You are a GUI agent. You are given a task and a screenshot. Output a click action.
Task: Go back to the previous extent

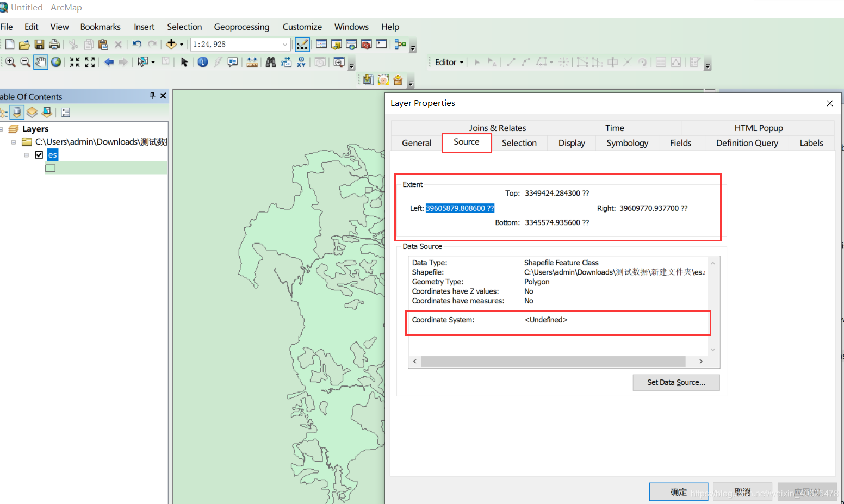109,62
